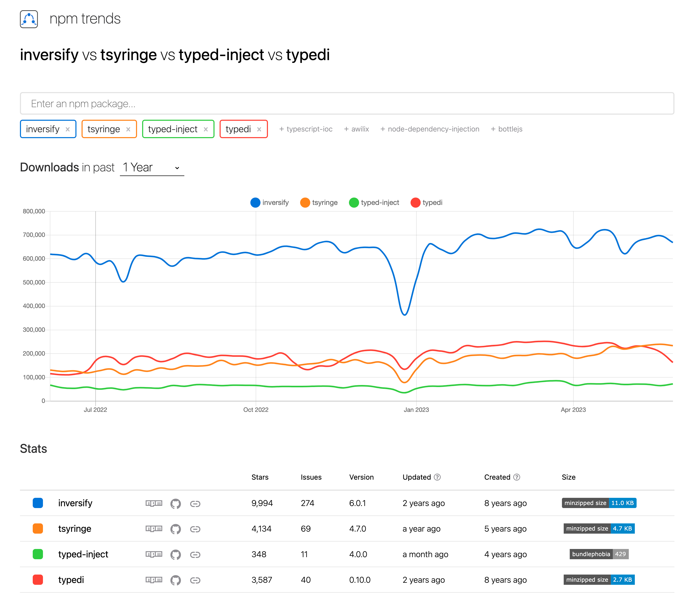Click the Version column header

click(361, 477)
